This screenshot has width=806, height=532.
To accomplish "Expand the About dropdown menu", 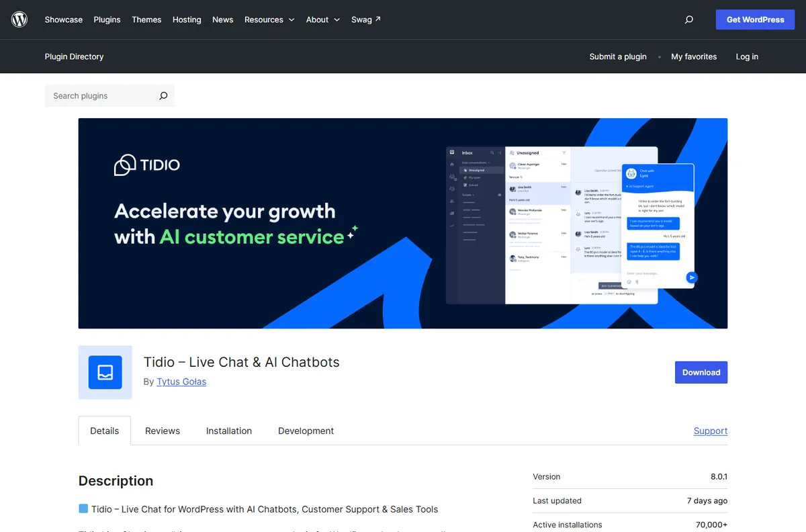I will pyautogui.click(x=323, y=19).
